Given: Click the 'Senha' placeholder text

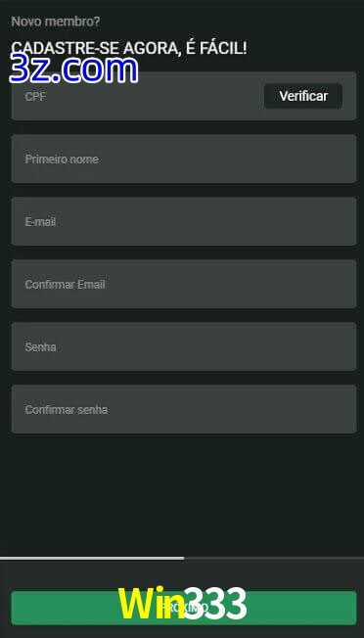Looking at the screenshot, I should pyautogui.click(x=40, y=347).
